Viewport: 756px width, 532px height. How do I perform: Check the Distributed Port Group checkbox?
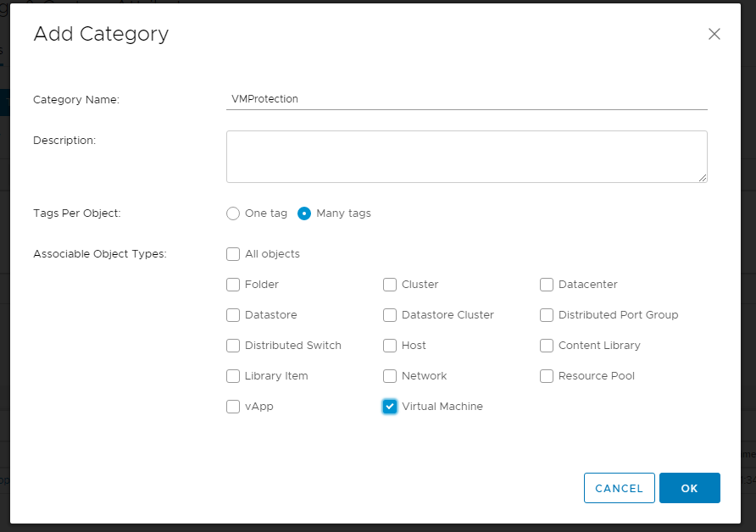[547, 314]
